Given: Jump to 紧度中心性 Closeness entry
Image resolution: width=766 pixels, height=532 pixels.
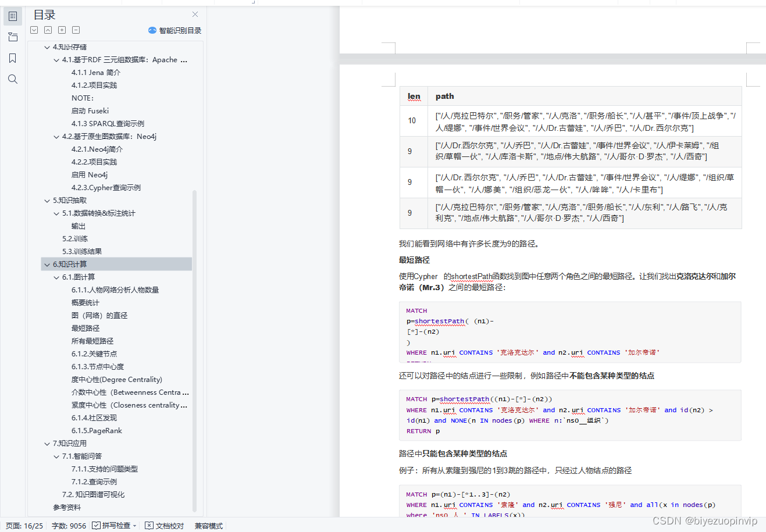Looking at the screenshot, I should (129, 405).
